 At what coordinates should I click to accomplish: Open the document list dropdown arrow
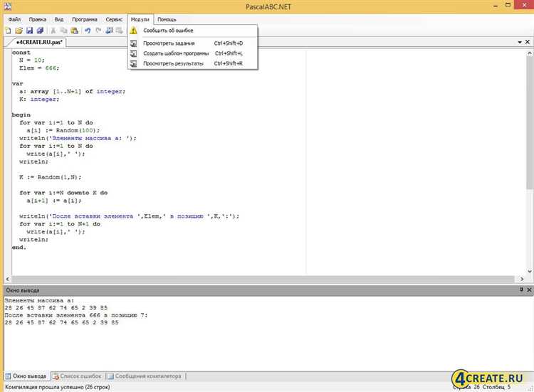click(x=520, y=42)
